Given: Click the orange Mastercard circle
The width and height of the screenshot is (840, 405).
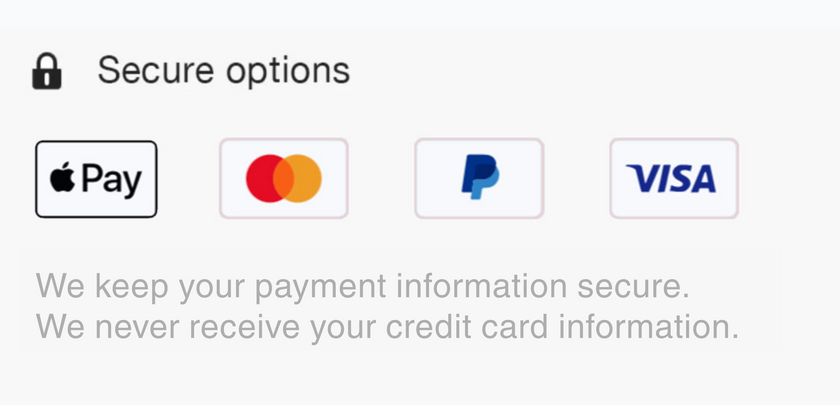Looking at the screenshot, I should click(x=304, y=179).
